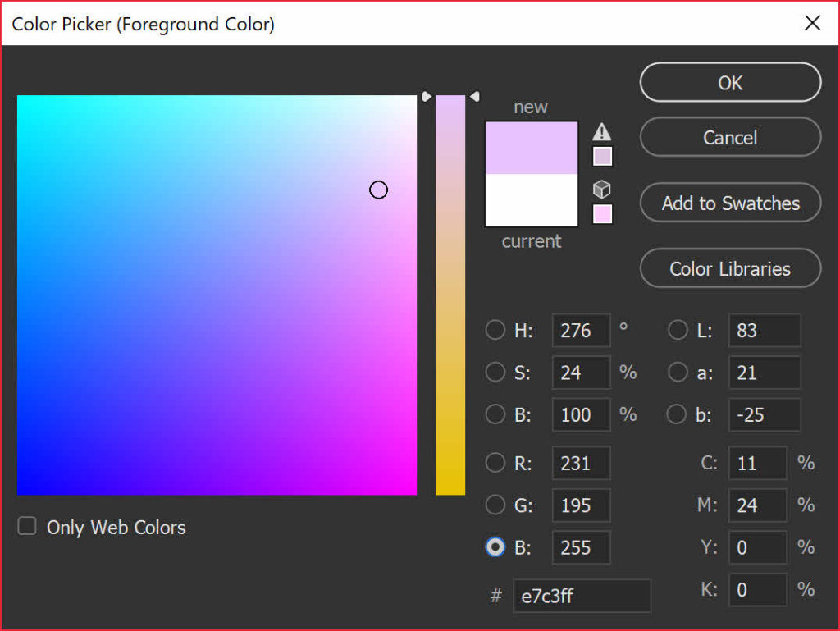This screenshot has width=840, height=631.
Task: Click the left arrow beside the hue slider
Action: 426,96
